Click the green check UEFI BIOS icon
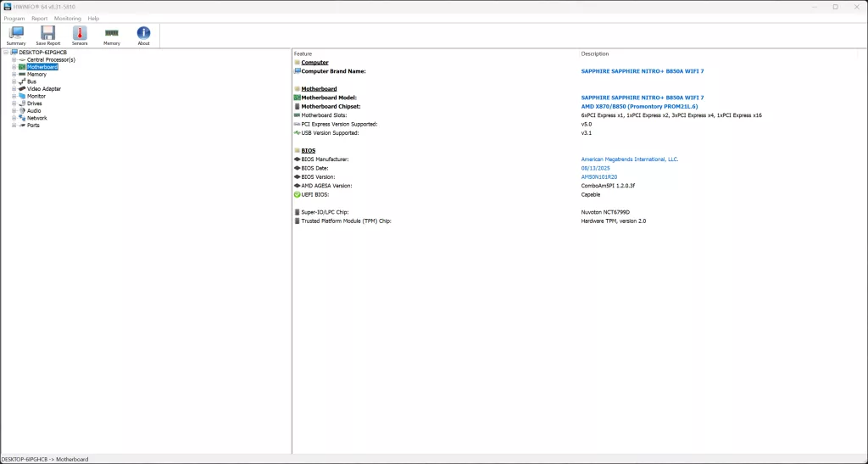 (x=298, y=195)
